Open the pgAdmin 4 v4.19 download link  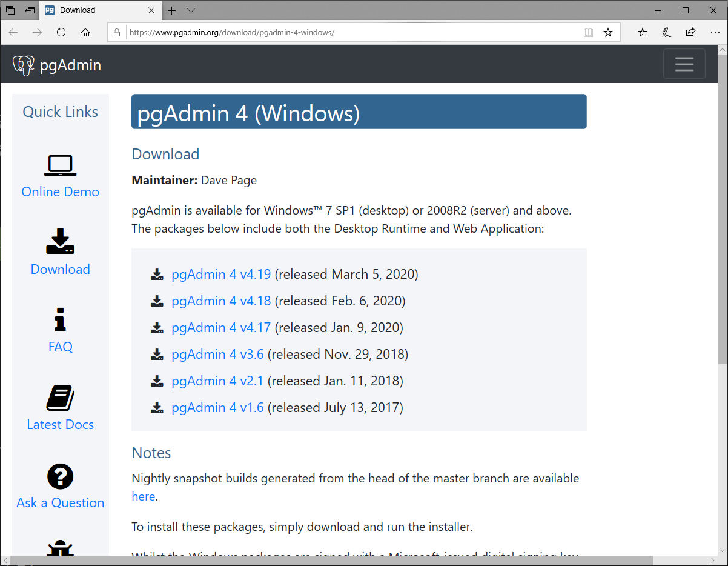click(x=221, y=275)
